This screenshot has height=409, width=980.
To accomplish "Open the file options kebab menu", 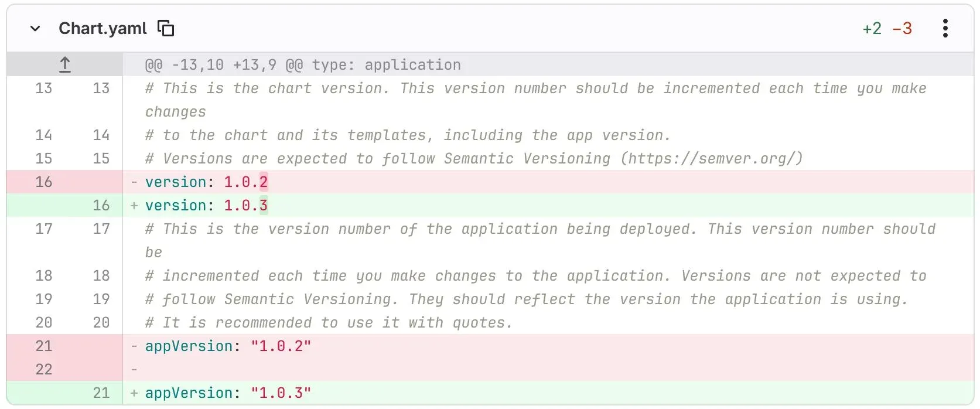I will click(945, 28).
